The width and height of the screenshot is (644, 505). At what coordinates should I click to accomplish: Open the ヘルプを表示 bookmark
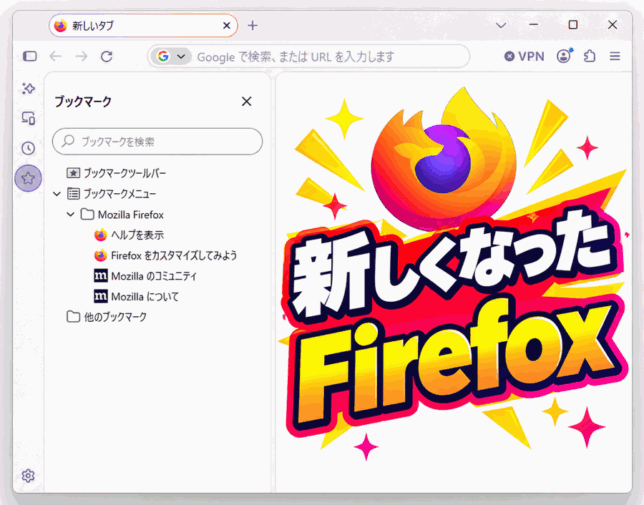(x=129, y=235)
